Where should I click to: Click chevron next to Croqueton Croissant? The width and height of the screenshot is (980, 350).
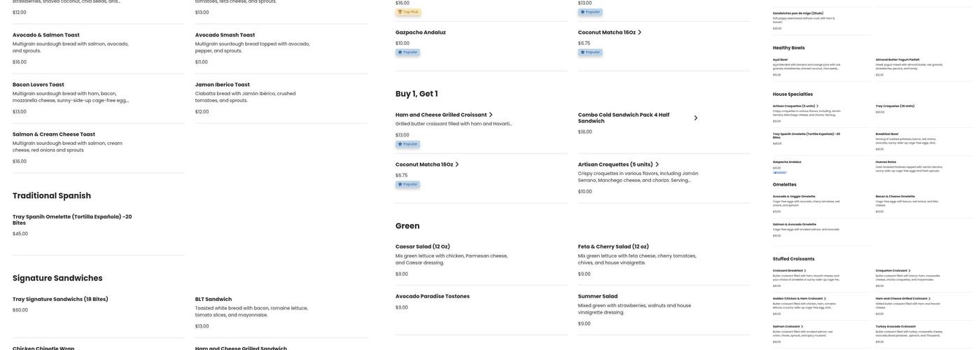point(909,271)
